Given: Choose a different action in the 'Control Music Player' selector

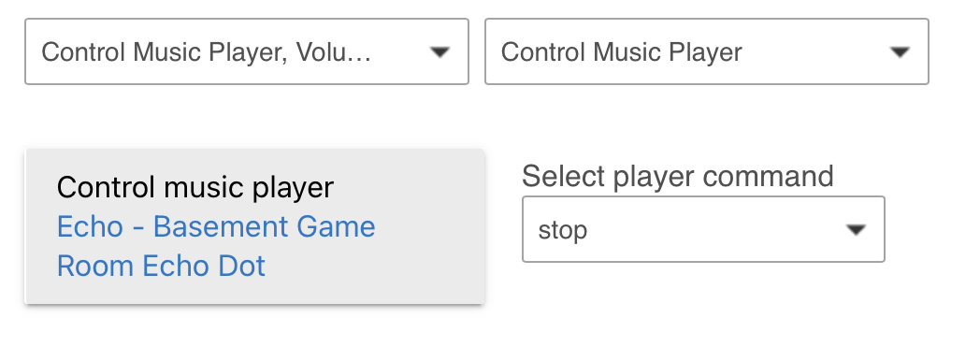Looking at the screenshot, I should (x=707, y=51).
